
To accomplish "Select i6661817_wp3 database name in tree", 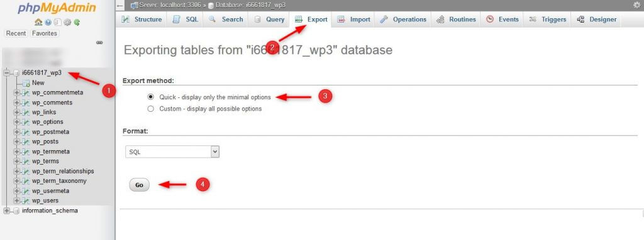I will click(x=42, y=73).
